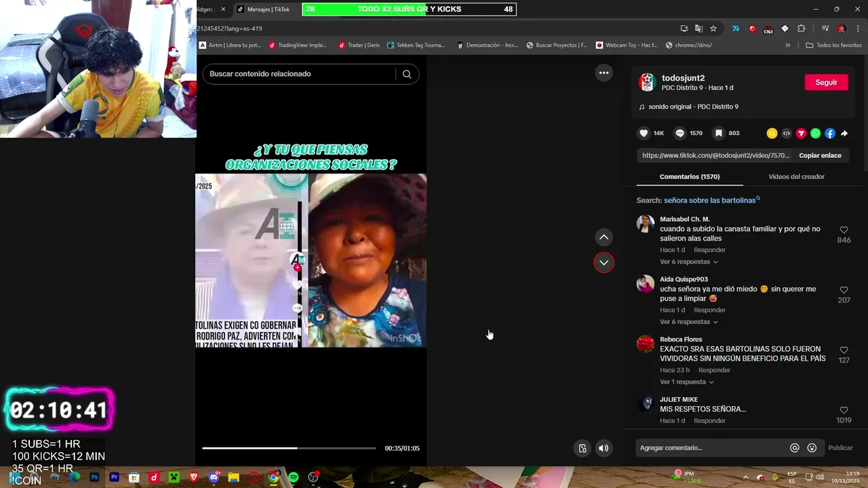868x488 pixels.
Task: Expand Ver 6 respuestas under Marisabel's comment
Action: [688, 262]
